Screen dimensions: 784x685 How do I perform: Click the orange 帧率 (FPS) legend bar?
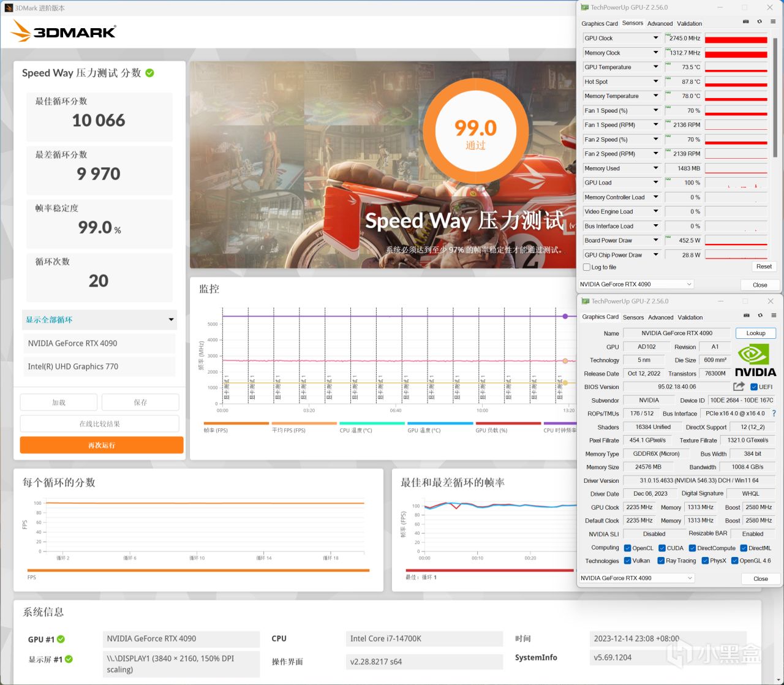coord(236,423)
